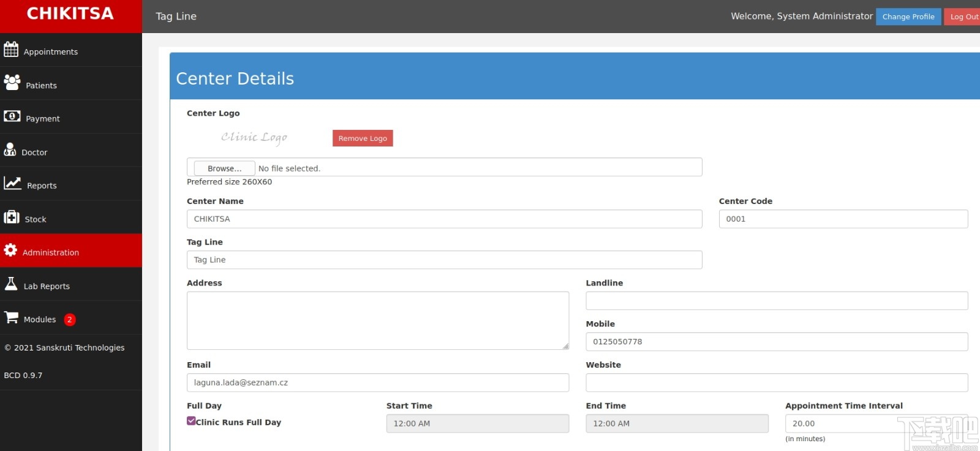Click the Start Time field

pyautogui.click(x=478, y=423)
